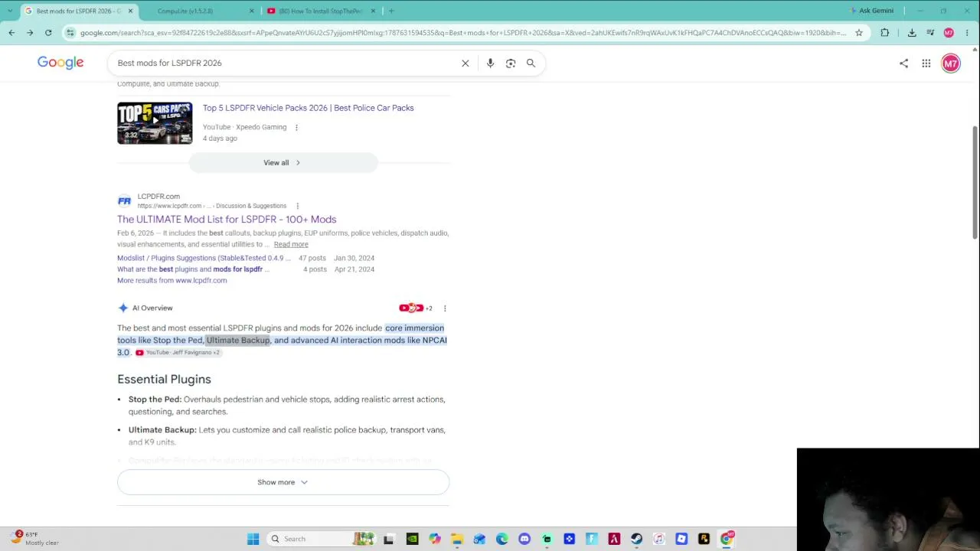The height and width of the screenshot is (551, 980).
Task: Open Steam from taskbar
Action: pyautogui.click(x=636, y=539)
